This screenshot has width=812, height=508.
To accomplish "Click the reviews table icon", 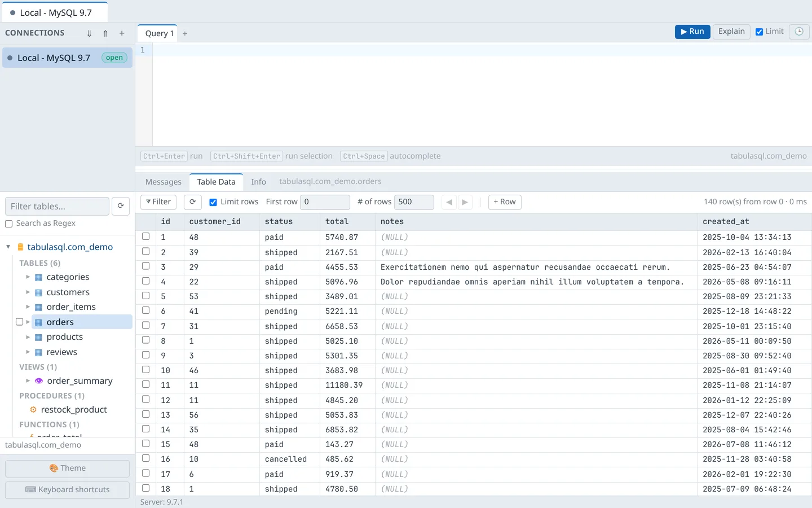I will [39, 352].
